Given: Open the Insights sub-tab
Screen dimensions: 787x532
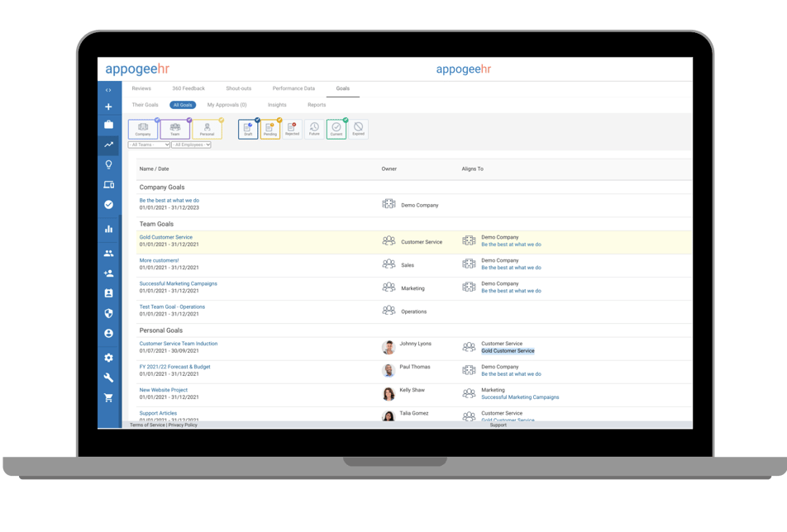Looking at the screenshot, I should pos(277,105).
